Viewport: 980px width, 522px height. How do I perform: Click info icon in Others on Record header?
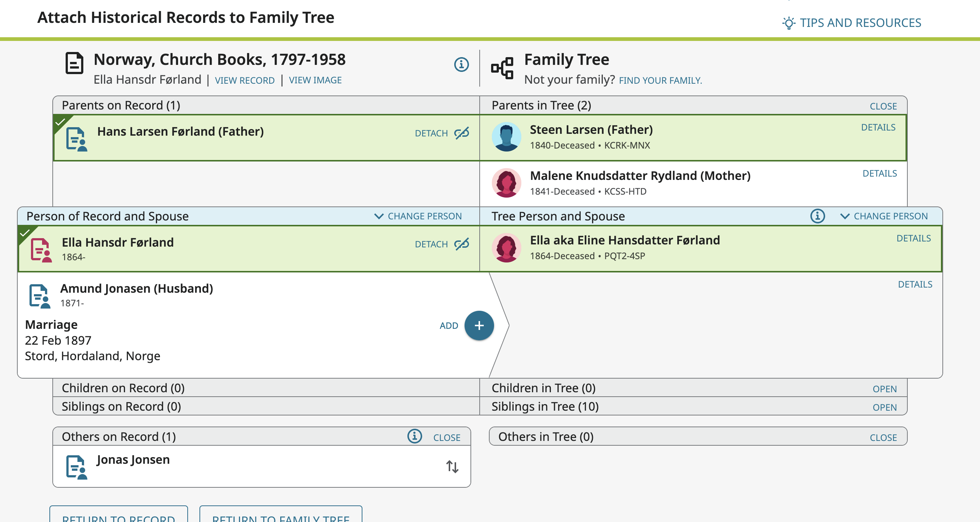pos(414,436)
